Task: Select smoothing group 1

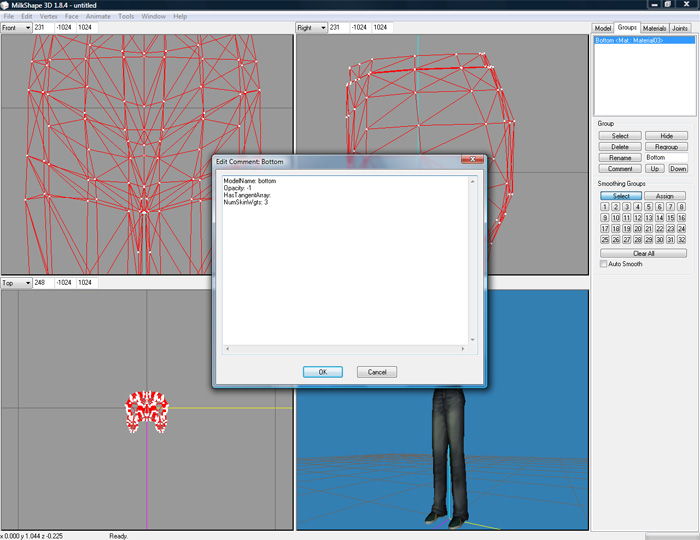Action: (605, 207)
